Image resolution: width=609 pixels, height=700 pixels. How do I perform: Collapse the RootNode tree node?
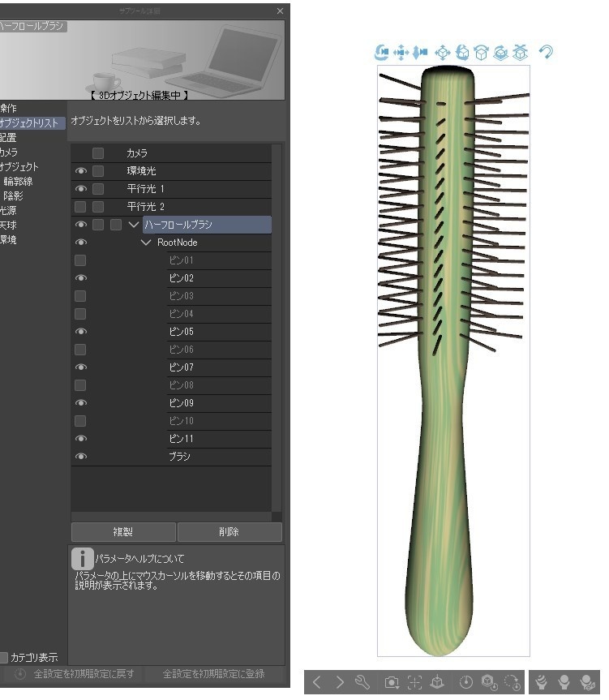point(146,243)
